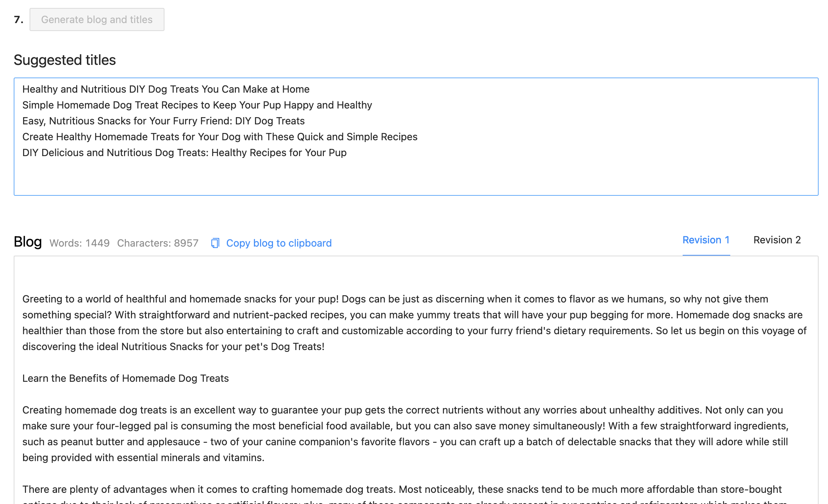Switch to the Revision 1 tab
This screenshot has height=504, width=828.
pos(706,240)
